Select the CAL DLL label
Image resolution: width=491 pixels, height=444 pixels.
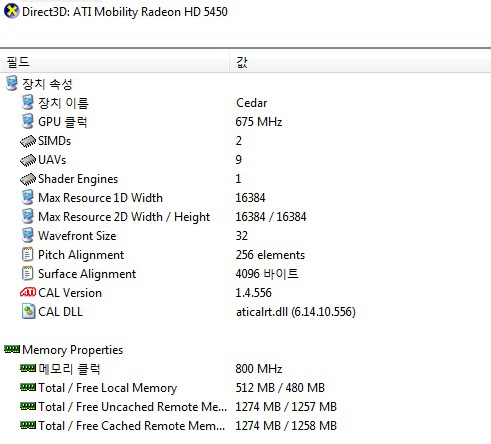pos(60,312)
